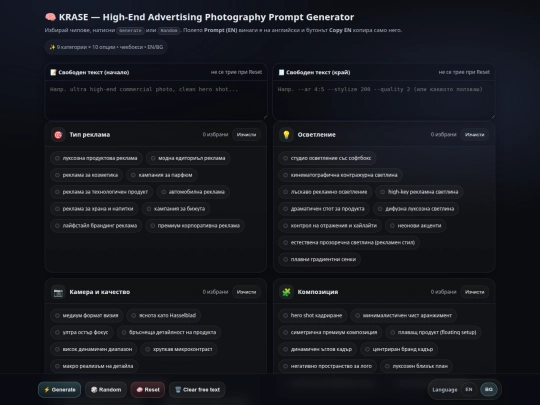This screenshot has height=405, width=540.
Task: Select chip бръснеща детайлност на продукта
Action: pos(169,332)
